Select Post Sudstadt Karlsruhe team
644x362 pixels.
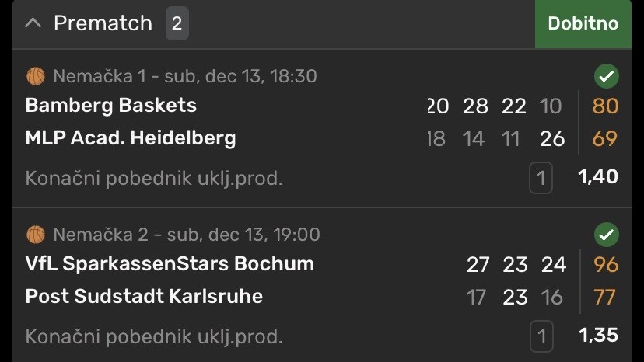click(144, 297)
